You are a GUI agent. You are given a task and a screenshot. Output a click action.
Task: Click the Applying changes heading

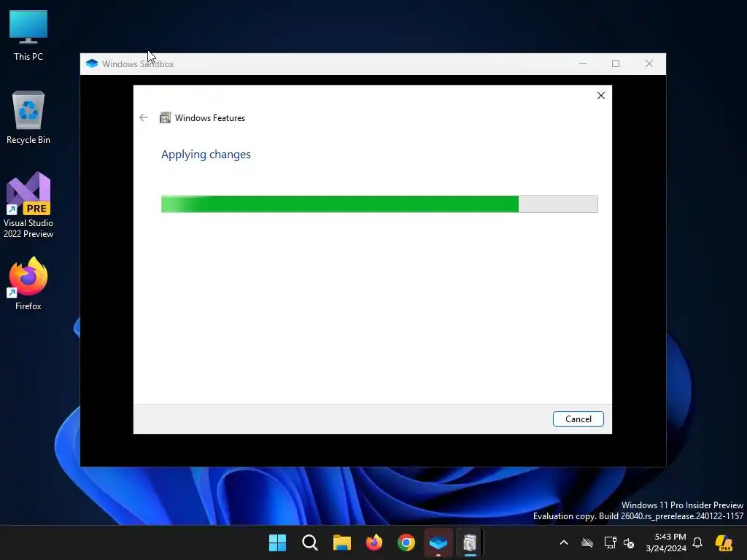[x=206, y=155]
